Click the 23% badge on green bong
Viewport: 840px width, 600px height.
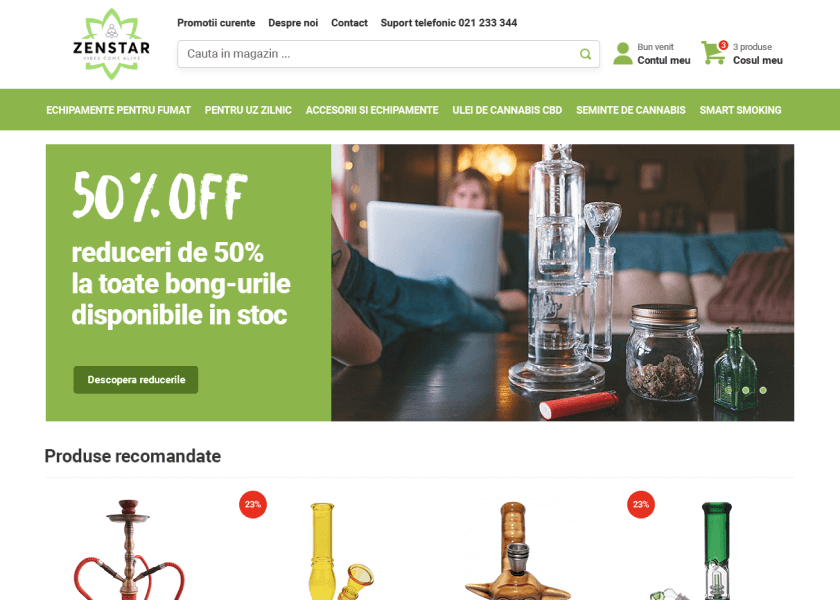pos(641,505)
